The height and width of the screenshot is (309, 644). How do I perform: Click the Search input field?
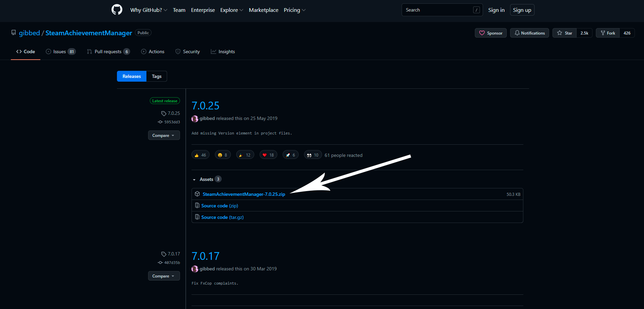pos(442,10)
